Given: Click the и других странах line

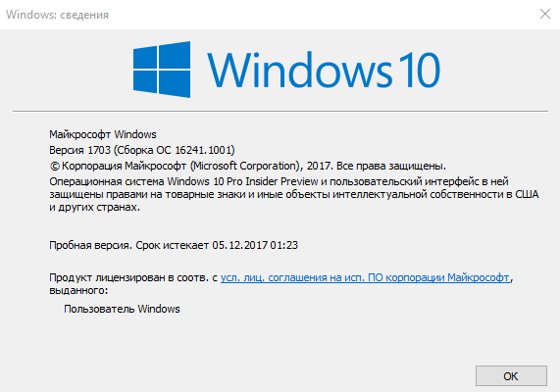Looking at the screenshot, I should coord(95,207).
